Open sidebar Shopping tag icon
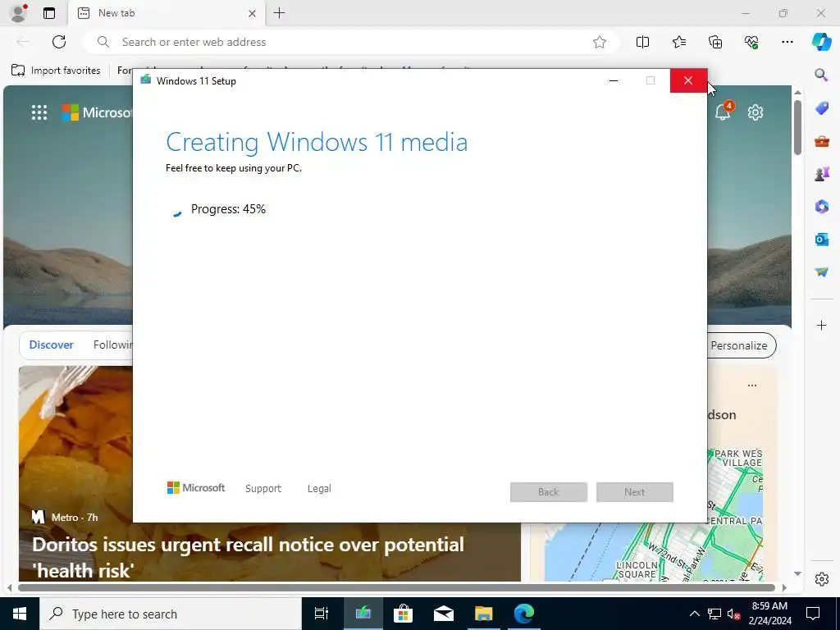Image resolution: width=840 pixels, height=630 pixels. [821, 108]
